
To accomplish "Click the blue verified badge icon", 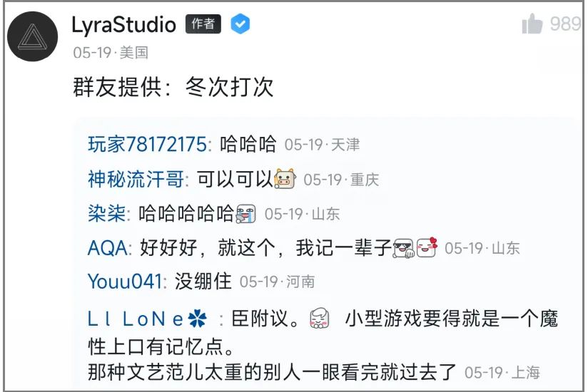I will (240, 24).
